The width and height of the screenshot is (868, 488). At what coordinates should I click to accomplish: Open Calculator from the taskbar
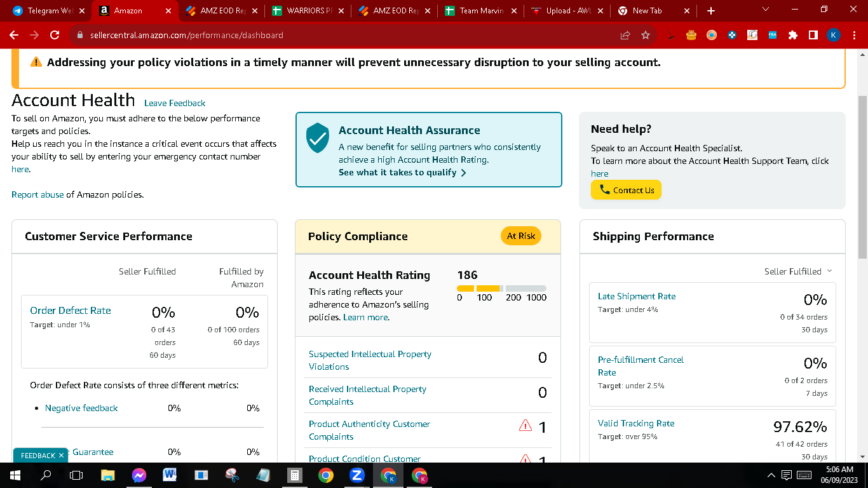(x=294, y=475)
